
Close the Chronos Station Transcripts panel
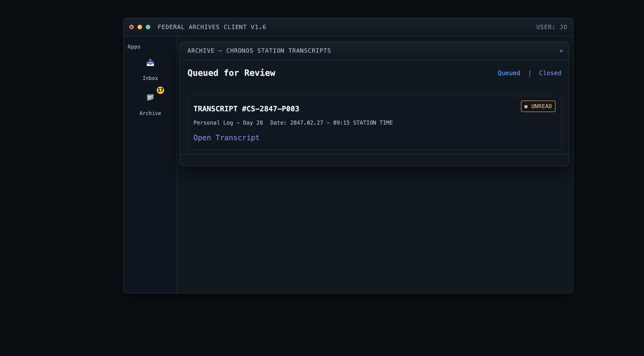(x=561, y=51)
